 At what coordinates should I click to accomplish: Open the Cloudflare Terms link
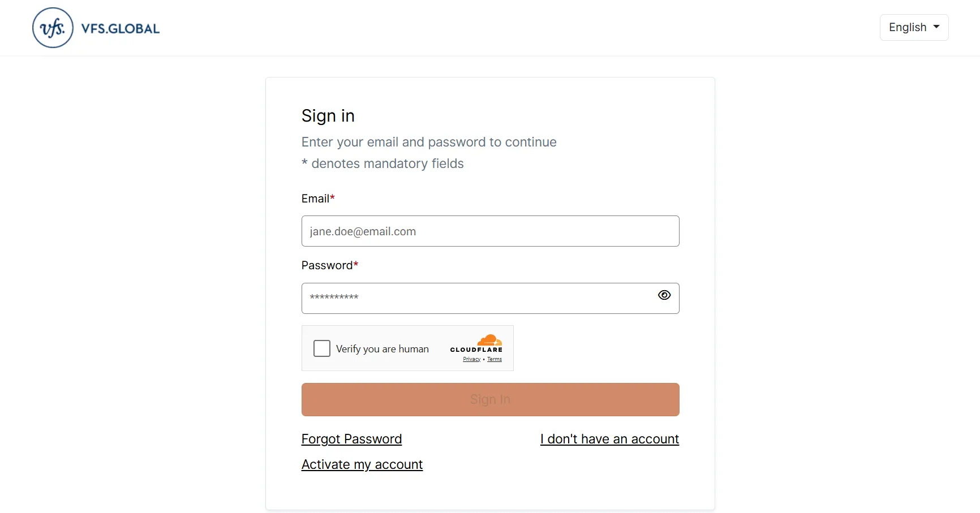[495, 359]
